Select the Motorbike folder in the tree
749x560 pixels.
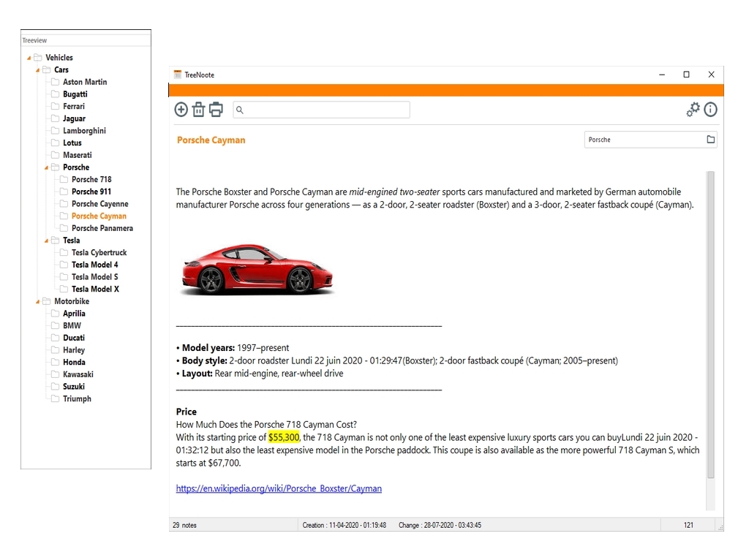(x=72, y=301)
